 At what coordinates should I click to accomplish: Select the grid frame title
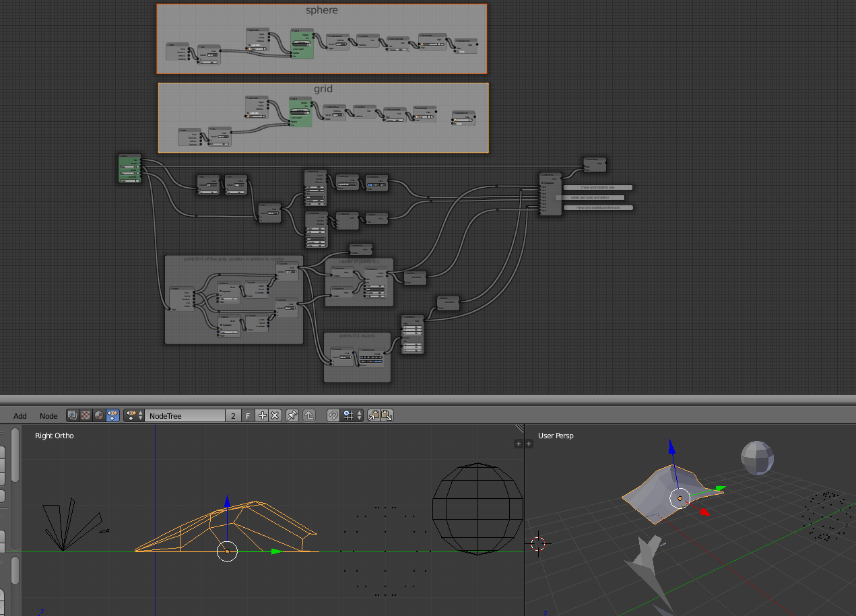click(323, 89)
